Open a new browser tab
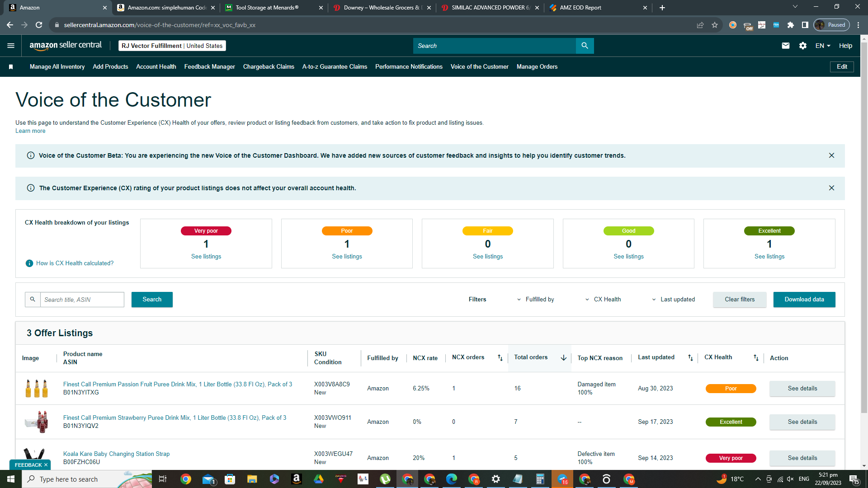The height and width of the screenshot is (488, 868). (662, 8)
